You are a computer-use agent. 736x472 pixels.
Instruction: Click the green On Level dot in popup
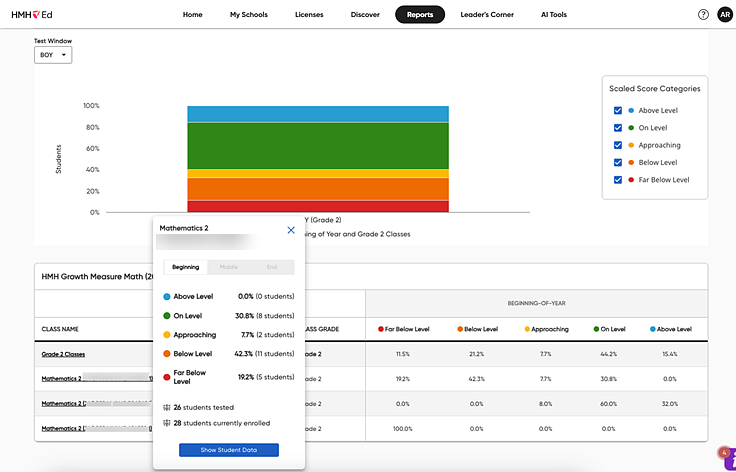[x=167, y=316]
